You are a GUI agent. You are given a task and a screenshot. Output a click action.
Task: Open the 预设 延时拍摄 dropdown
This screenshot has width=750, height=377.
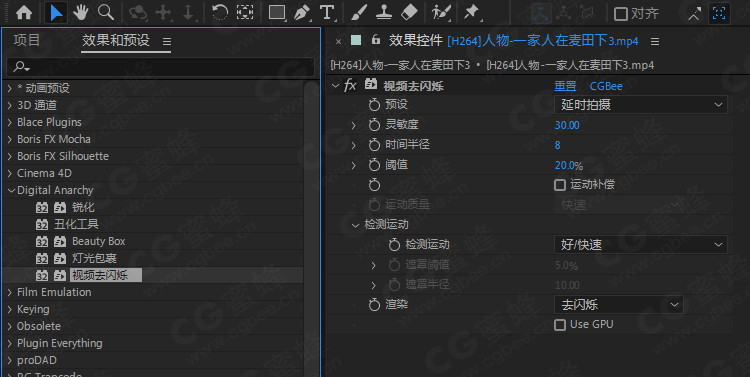tap(641, 105)
